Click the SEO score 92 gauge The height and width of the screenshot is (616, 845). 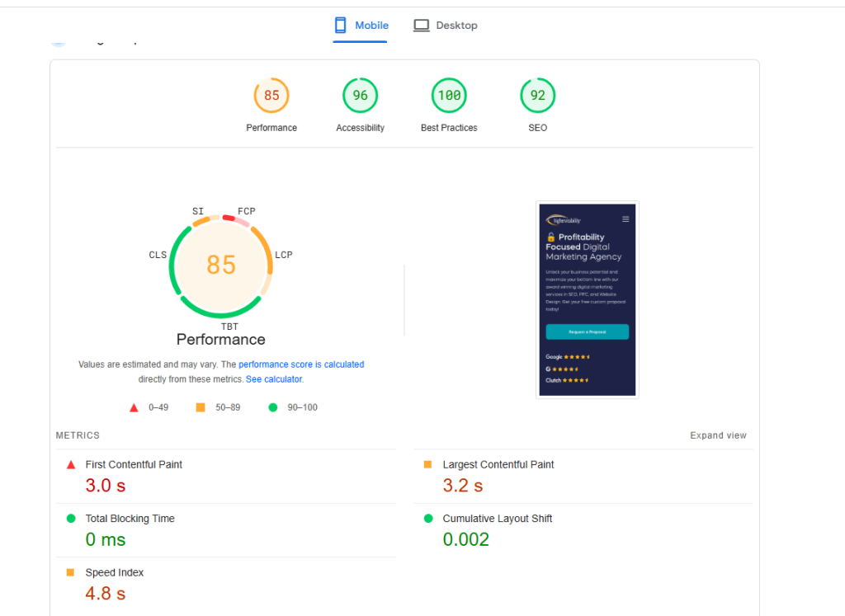point(537,96)
